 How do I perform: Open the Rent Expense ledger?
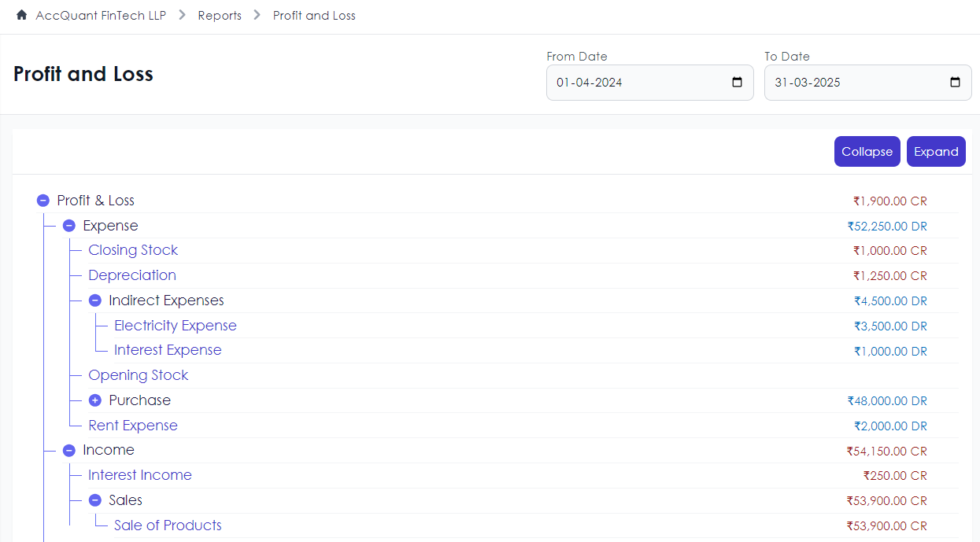pyautogui.click(x=133, y=426)
